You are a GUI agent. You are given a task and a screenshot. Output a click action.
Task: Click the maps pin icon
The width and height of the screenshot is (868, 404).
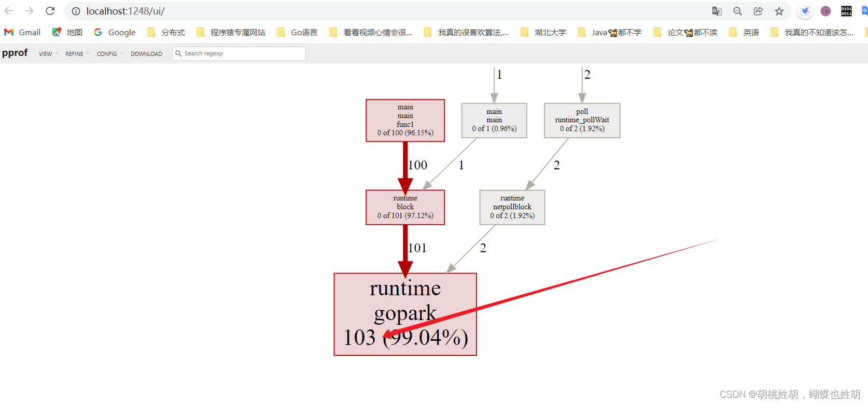(x=57, y=32)
